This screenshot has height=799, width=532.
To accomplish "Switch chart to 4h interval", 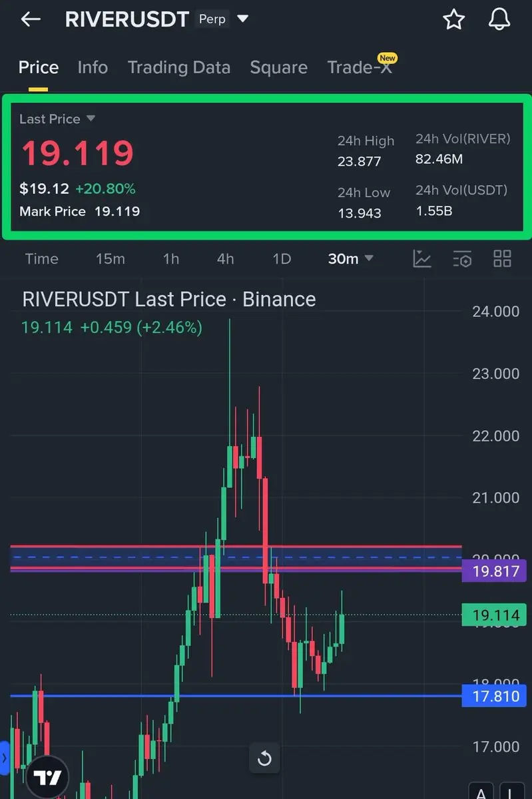I will coord(226,259).
